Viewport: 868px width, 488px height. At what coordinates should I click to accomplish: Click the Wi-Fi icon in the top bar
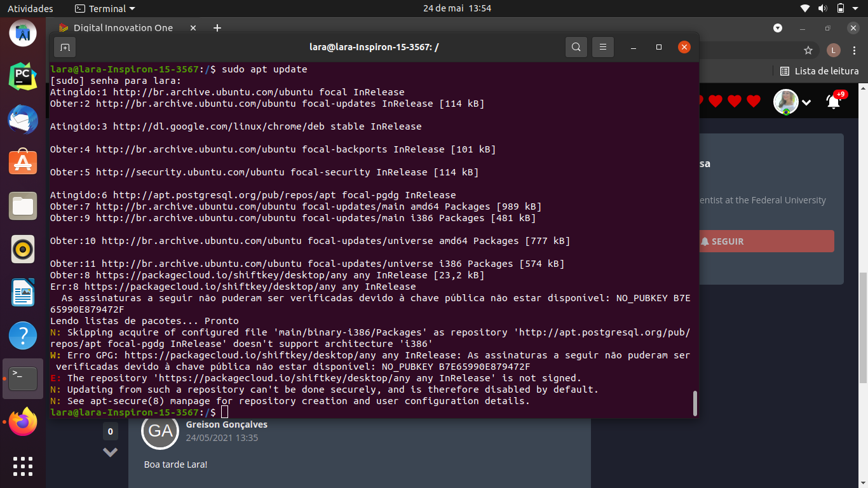click(x=805, y=8)
